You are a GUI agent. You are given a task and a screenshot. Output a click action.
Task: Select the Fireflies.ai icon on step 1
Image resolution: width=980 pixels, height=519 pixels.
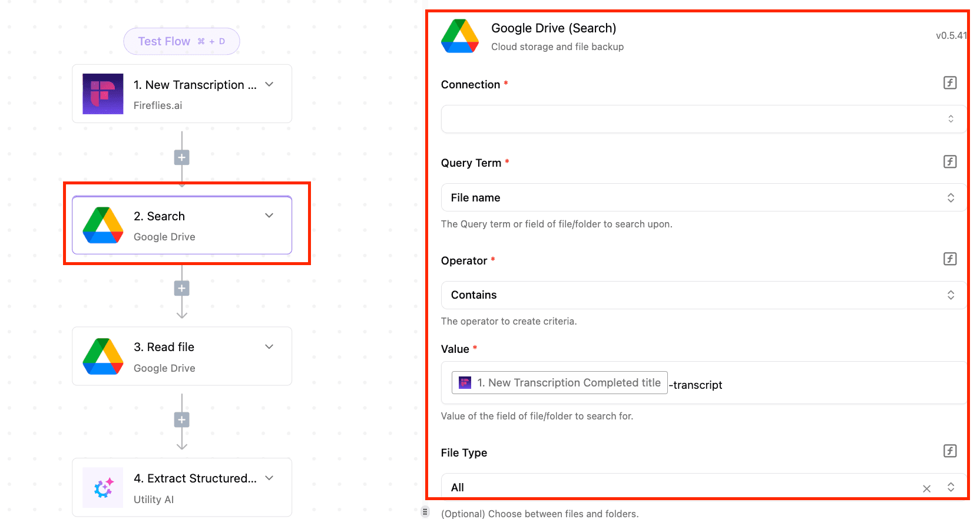pyautogui.click(x=103, y=94)
